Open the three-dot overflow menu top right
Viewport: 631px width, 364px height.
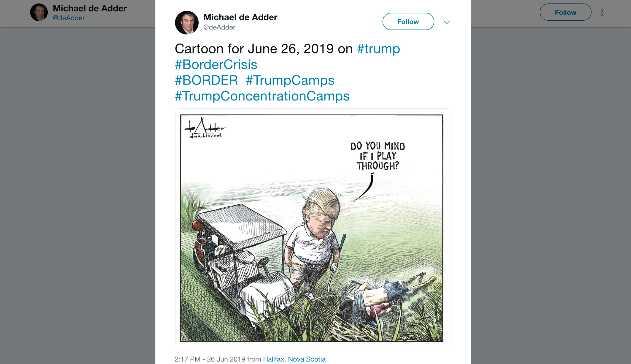[x=602, y=12]
